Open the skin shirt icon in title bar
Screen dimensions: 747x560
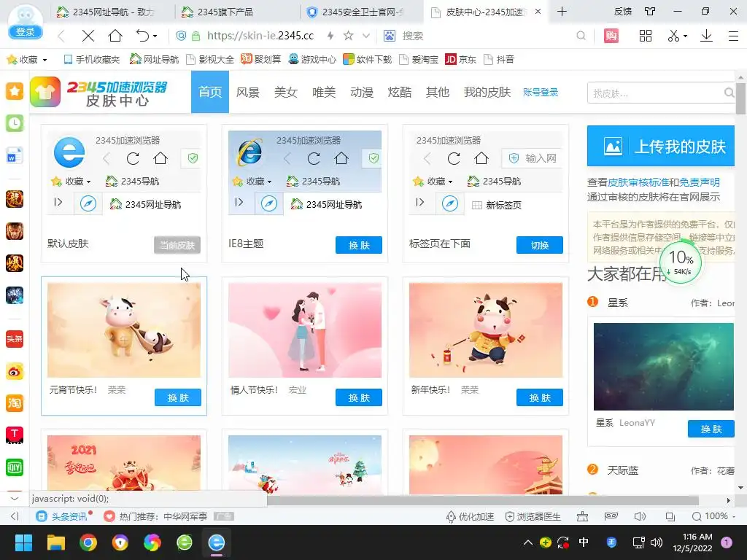tap(650, 12)
